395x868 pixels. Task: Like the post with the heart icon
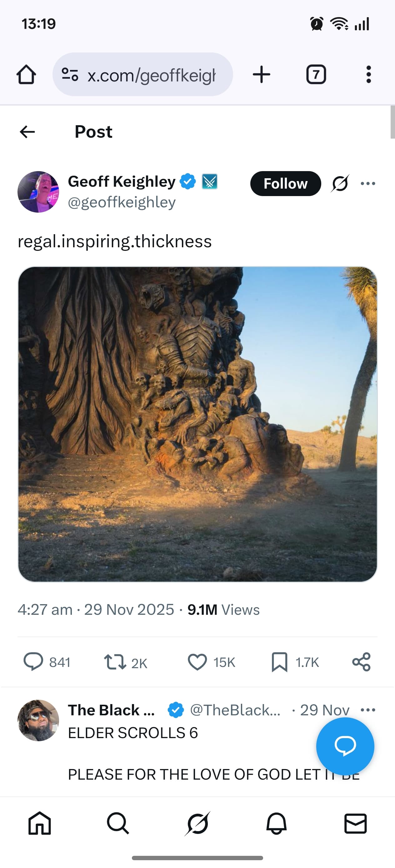(197, 662)
